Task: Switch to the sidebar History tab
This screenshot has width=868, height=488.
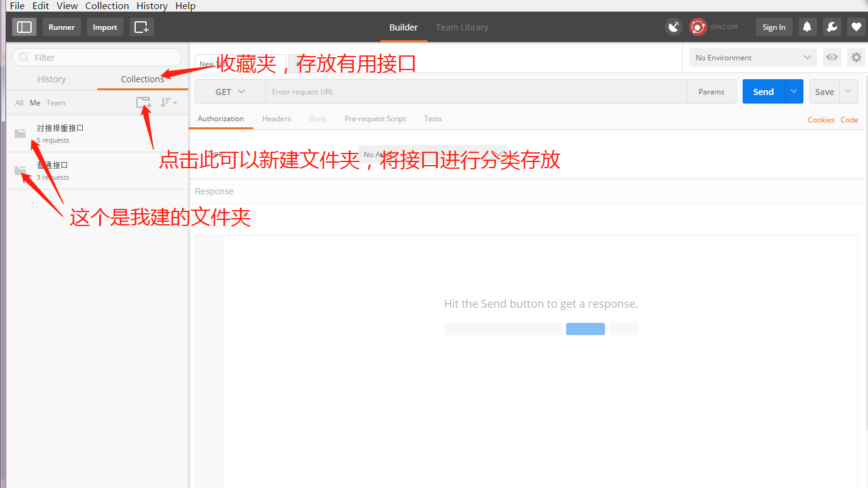Action: click(x=52, y=79)
